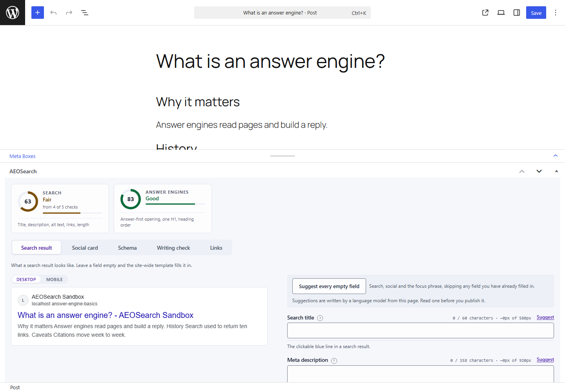Screen dimensions: 565x392
Task: Switch preview to Mobile
Action: pos(55,279)
